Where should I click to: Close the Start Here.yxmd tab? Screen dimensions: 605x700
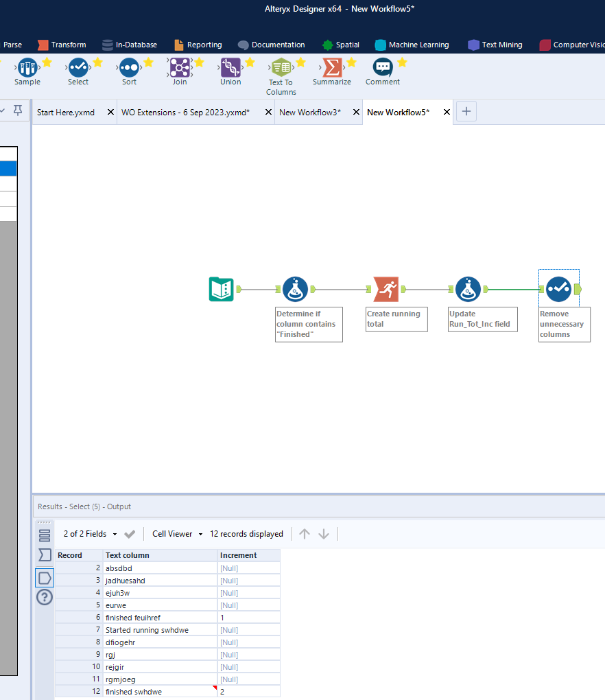110,112
